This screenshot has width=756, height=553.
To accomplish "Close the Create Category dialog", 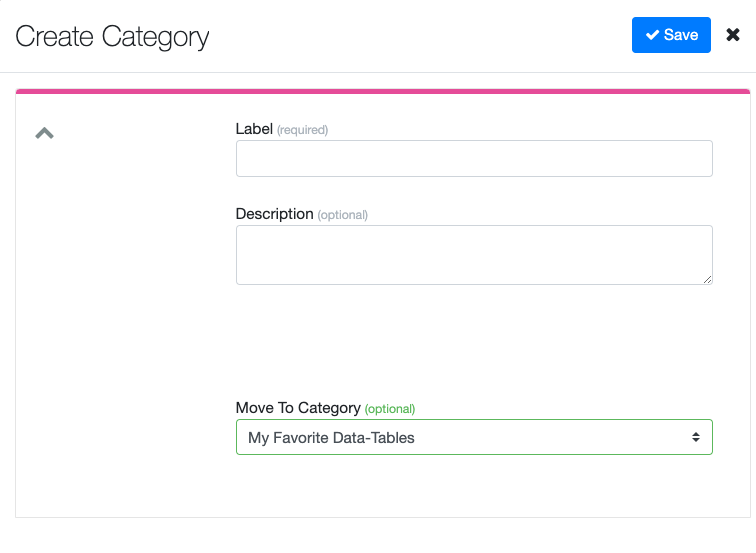I will (733, 35).
